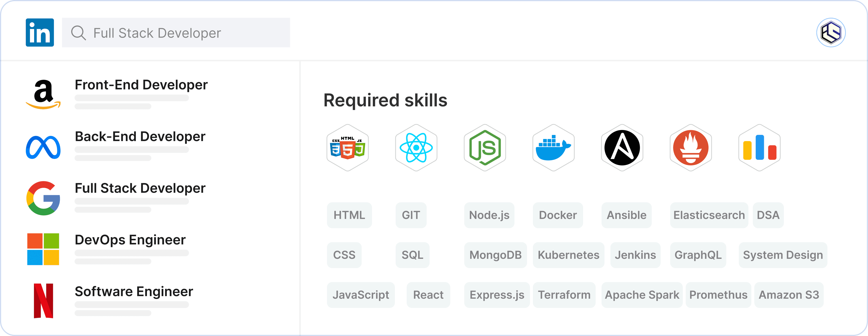Select the System Design skill tag
The height and width of the screenshot is (336, 868).
tap(783, 255)
